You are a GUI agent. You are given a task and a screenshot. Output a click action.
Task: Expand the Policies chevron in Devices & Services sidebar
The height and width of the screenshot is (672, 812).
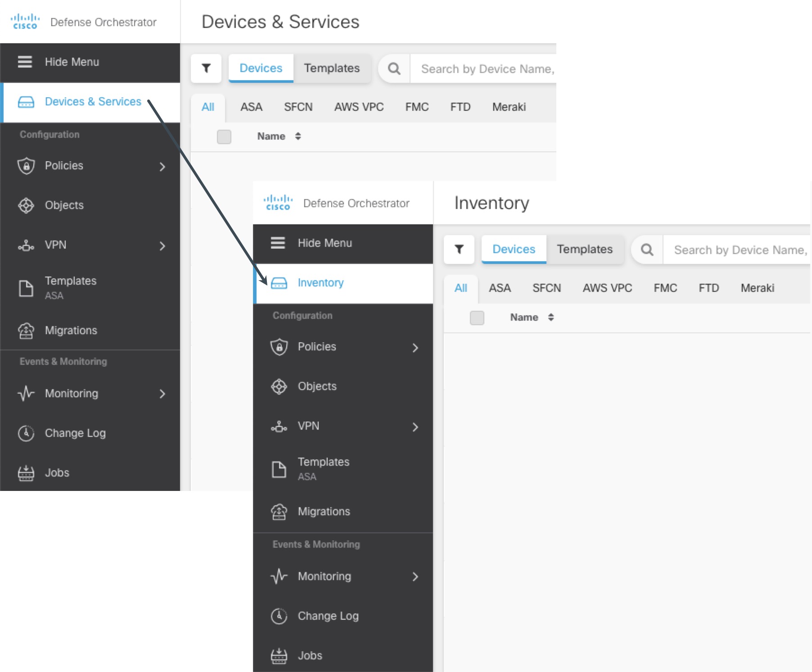(x=162, y=167)
